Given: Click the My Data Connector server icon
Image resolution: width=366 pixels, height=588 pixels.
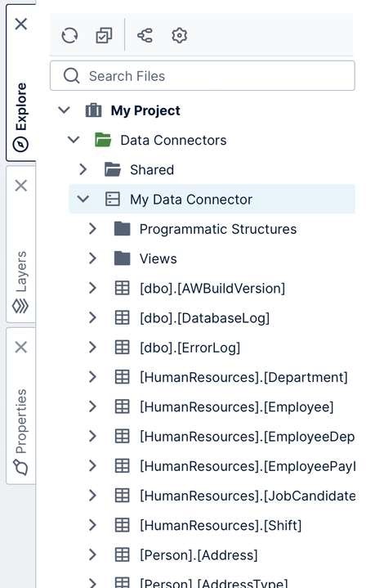Looking at the screenshot, I should coord(113,199).
